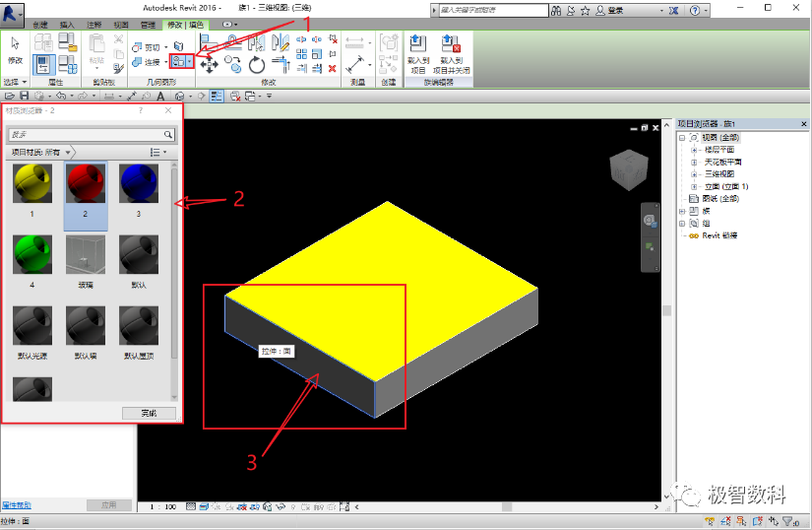Open the Manage ribbon tab

pyautogui.click(x=148, y=25)
